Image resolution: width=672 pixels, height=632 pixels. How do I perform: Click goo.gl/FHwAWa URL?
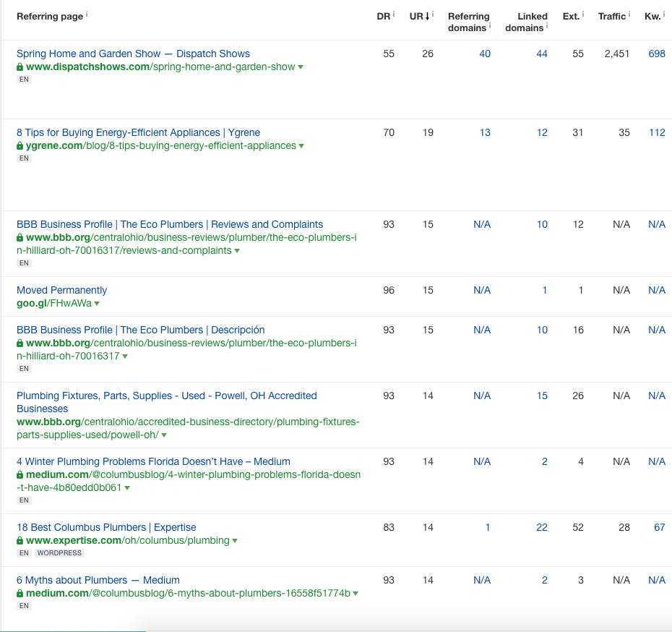click(x=54, y=303)
